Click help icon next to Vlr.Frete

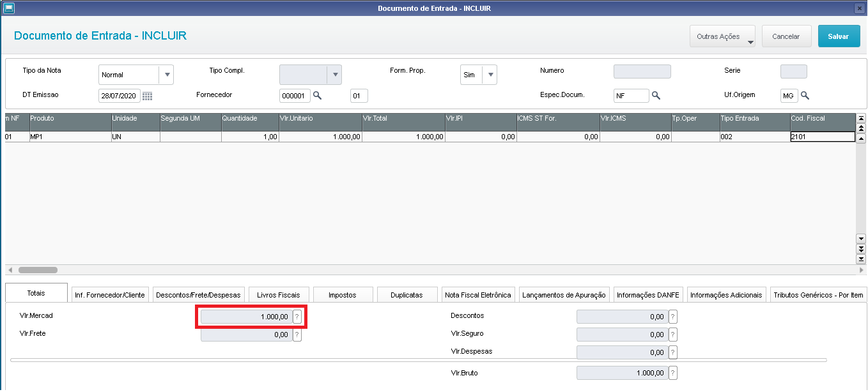[x=297, y=335]
